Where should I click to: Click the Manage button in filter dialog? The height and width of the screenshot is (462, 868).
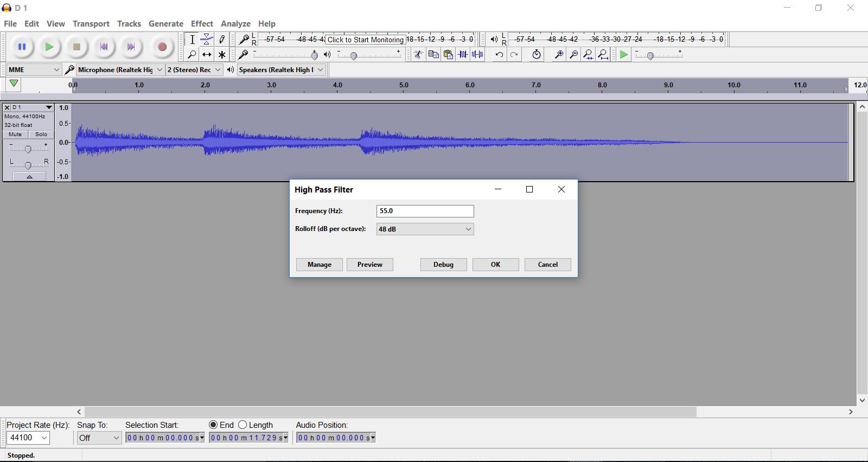click(320, 265)
